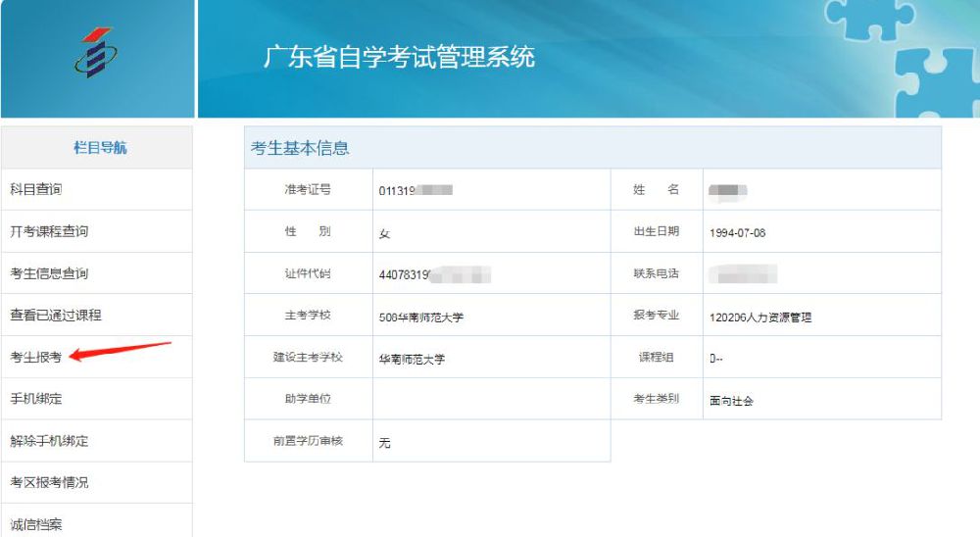Select 华南师范大学 in 建设主考学校 row
The height and width of the screenshot is (537, 980).
pyautogui.click(x=412, y=360)
